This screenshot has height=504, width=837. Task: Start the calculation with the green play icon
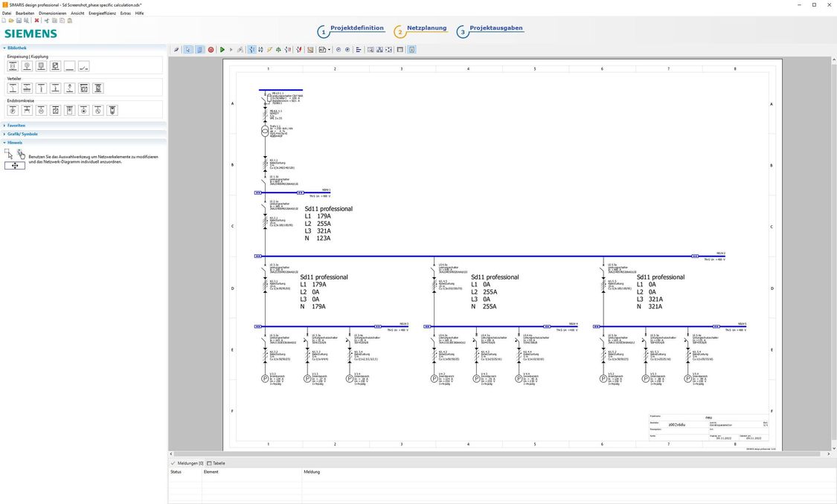222,49
